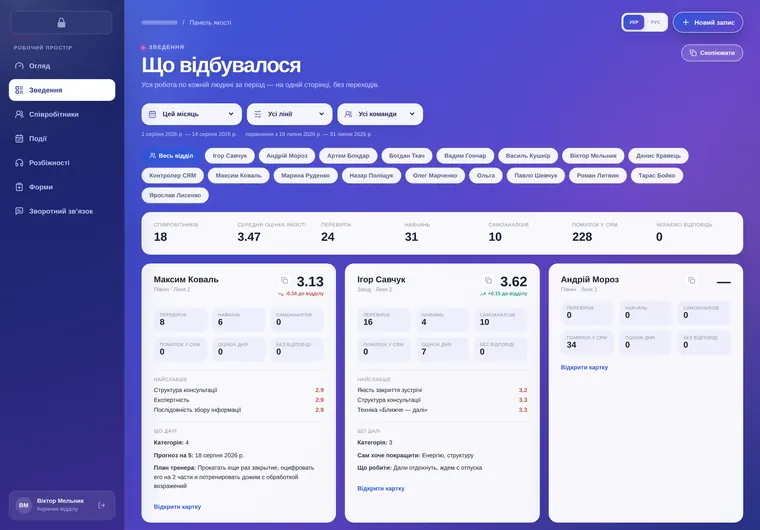Click the ВМ user avatar
This screenshot has height=530, width=760.
[24, 505]
